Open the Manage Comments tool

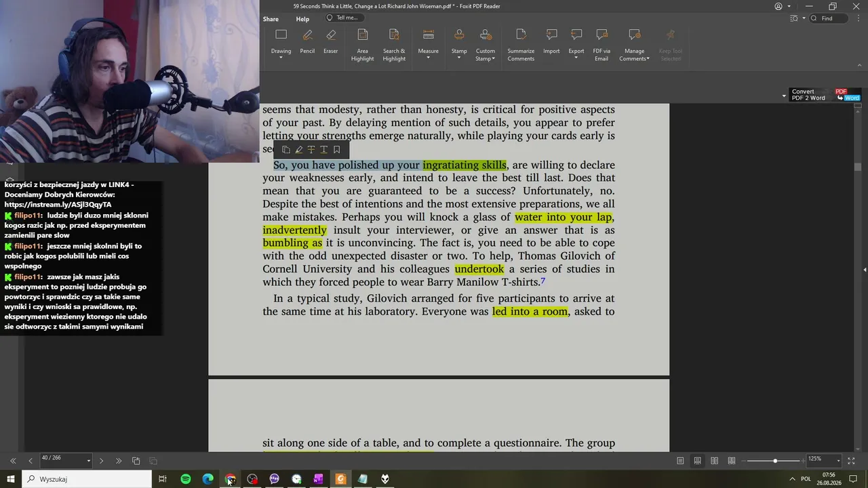coord(635,45)
